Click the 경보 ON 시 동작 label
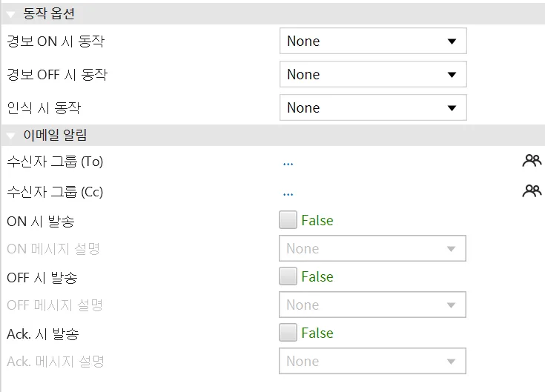This screenshot has width=545, height=392. click(x=56, y=41)
